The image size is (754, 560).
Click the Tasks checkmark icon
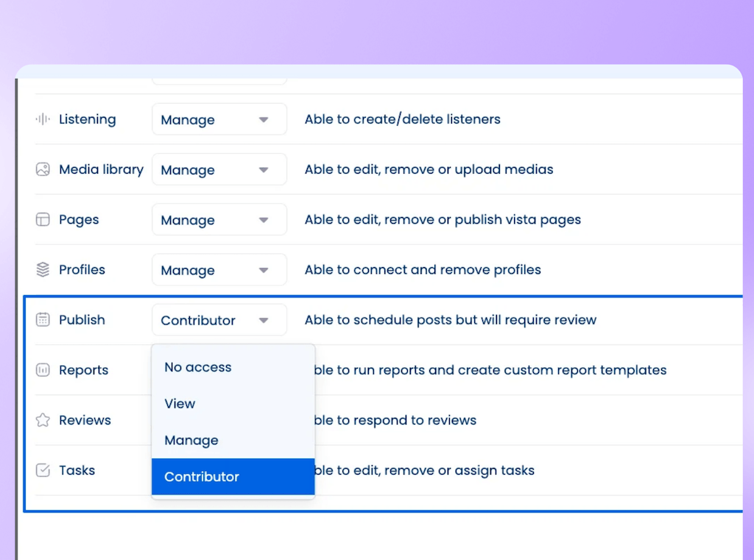pyautogui.click(x=43, y=470)
